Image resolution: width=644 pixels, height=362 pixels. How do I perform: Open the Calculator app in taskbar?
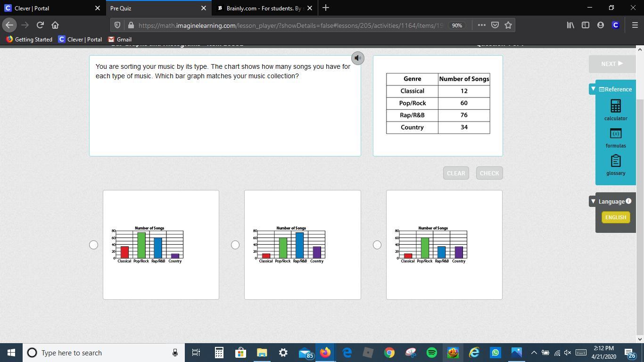(219, 353)
